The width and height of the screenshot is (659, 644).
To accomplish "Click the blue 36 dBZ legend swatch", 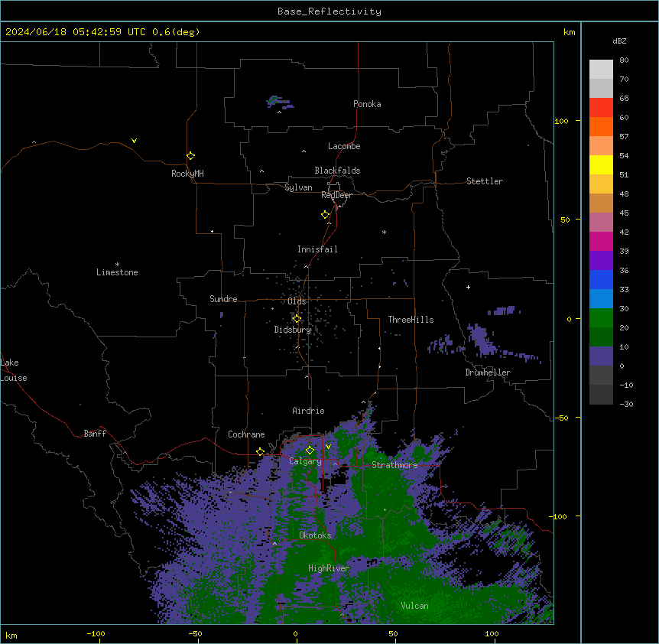I will (x=601, y=279).
